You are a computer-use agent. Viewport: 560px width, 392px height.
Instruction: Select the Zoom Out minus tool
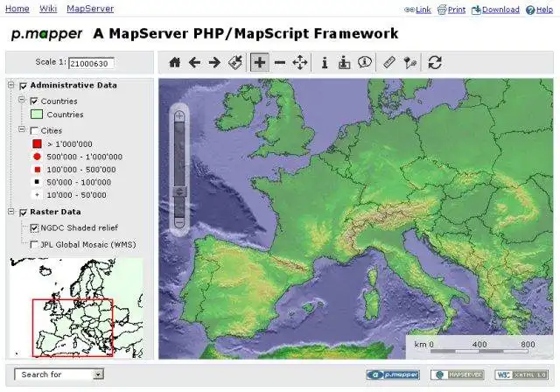280,62
